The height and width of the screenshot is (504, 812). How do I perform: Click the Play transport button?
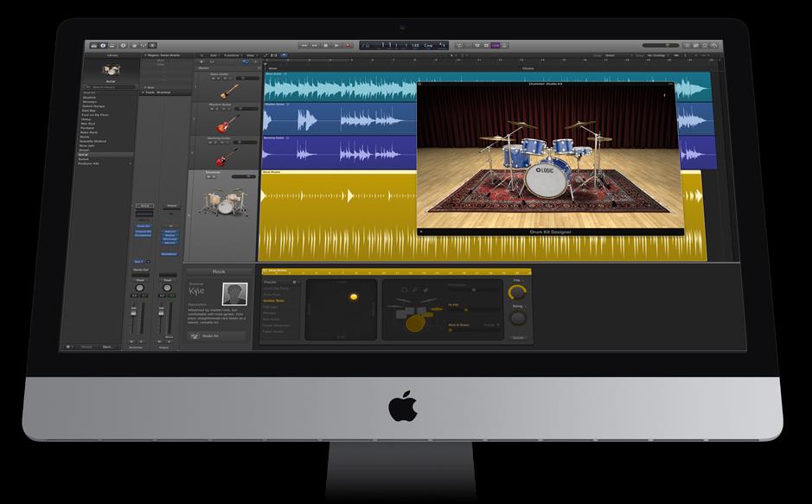(x=336, y=46)
